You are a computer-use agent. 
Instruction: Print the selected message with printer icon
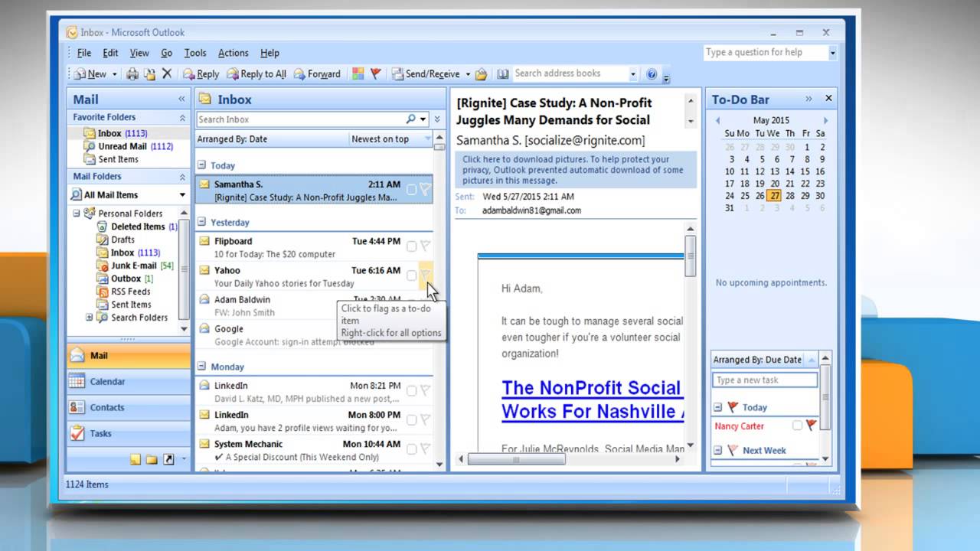click(x=132, y=74)
